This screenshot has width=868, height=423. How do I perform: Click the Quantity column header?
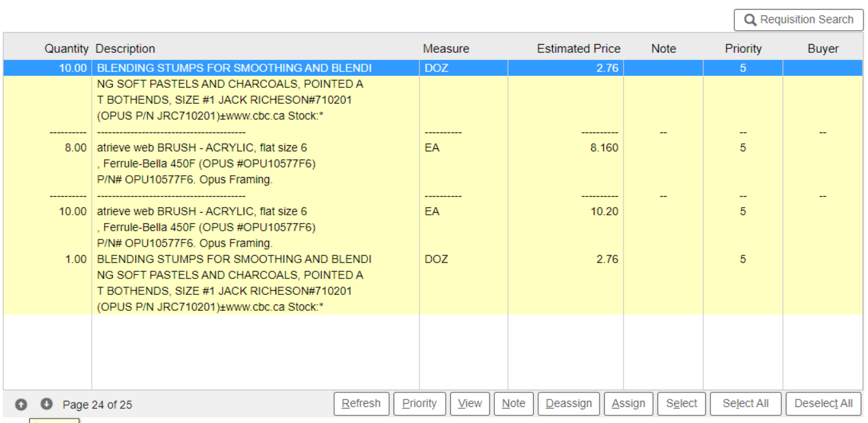66,48
